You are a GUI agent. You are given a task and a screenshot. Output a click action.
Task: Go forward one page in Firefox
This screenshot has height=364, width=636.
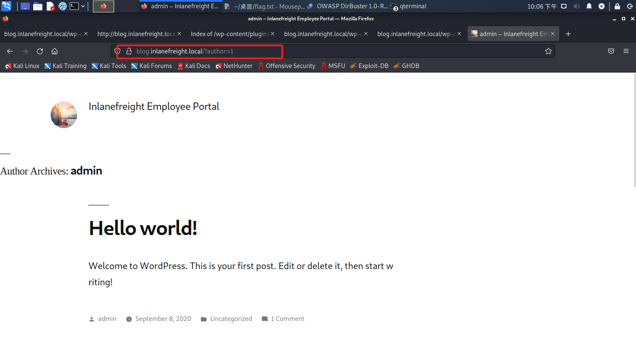(25, 51)
